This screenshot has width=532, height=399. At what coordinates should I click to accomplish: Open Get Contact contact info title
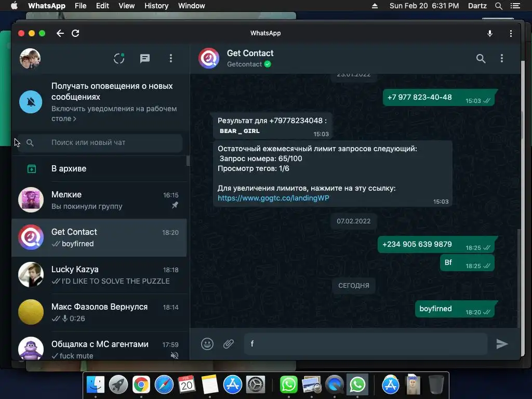tap(250, 54)
